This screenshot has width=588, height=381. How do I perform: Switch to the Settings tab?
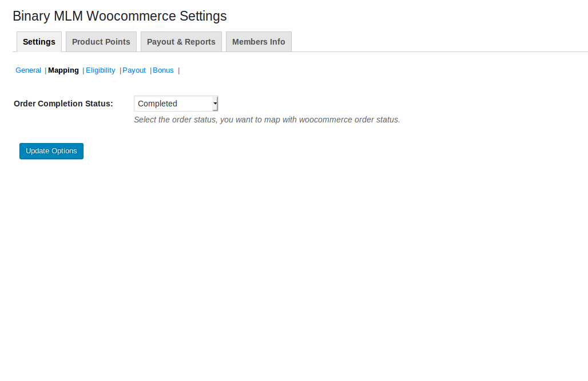click(39, 42)
